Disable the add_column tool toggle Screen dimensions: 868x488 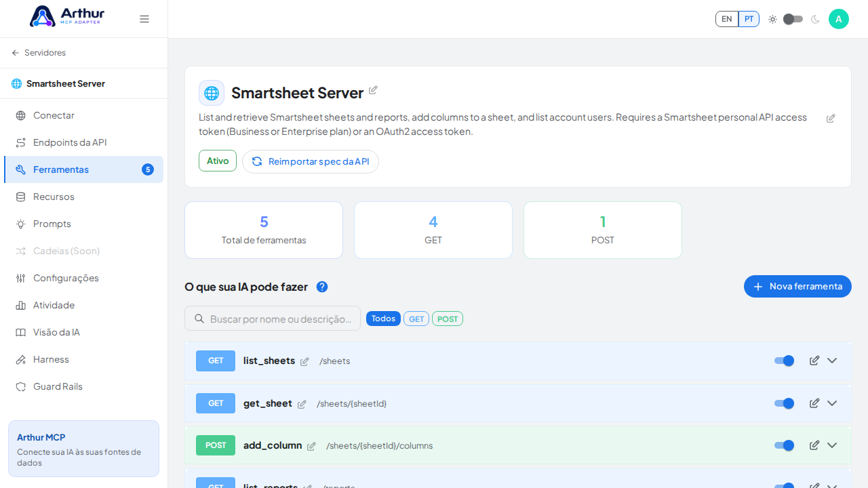click(784, 445)
